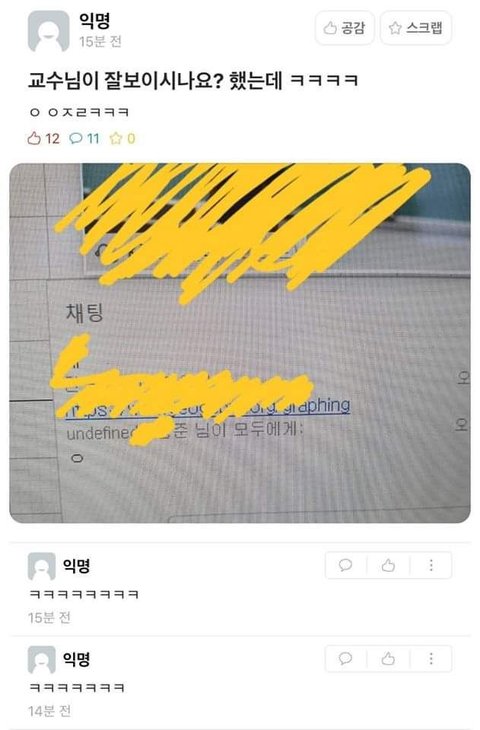Screen dimensions: 480x730
Task: Click the star scrap count showing 0
Action: pyautogui.click(x=122, y=138)
